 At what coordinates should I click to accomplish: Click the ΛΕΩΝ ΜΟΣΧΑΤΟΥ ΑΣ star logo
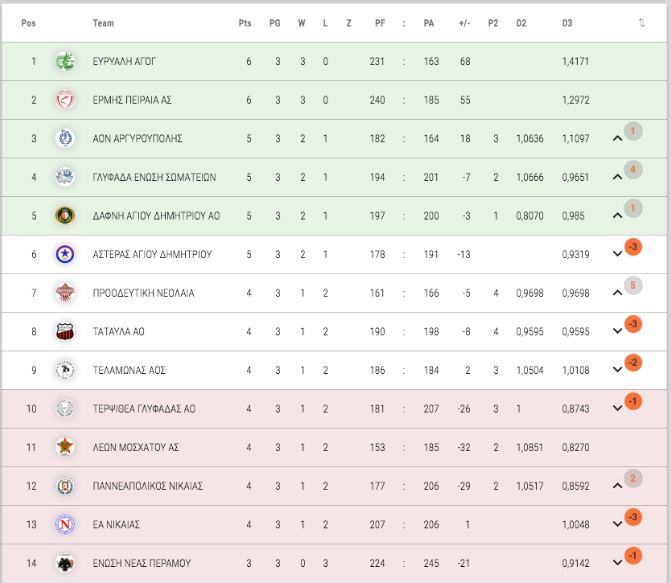[x=65, y=447]
